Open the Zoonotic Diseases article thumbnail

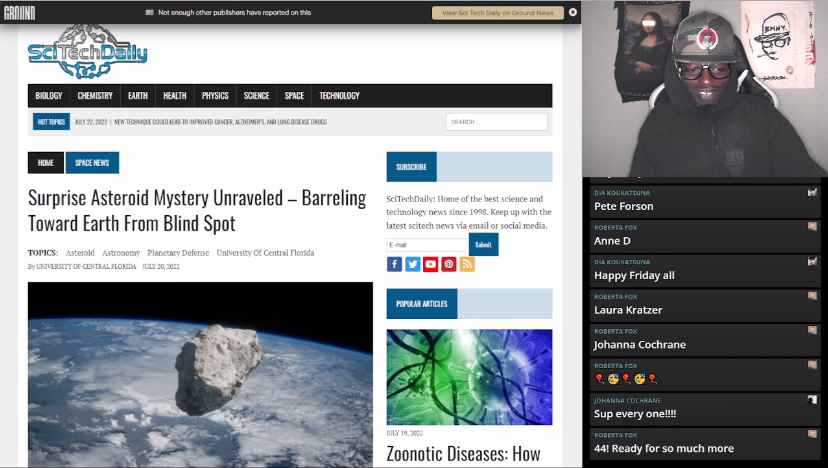(x=469, y=377)
